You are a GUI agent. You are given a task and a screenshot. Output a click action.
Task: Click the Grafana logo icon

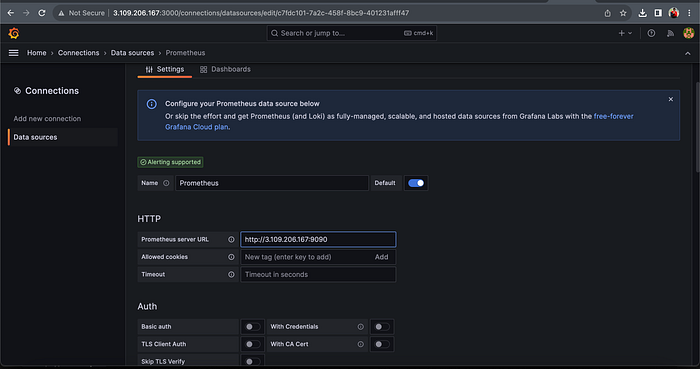coord(14,33)
